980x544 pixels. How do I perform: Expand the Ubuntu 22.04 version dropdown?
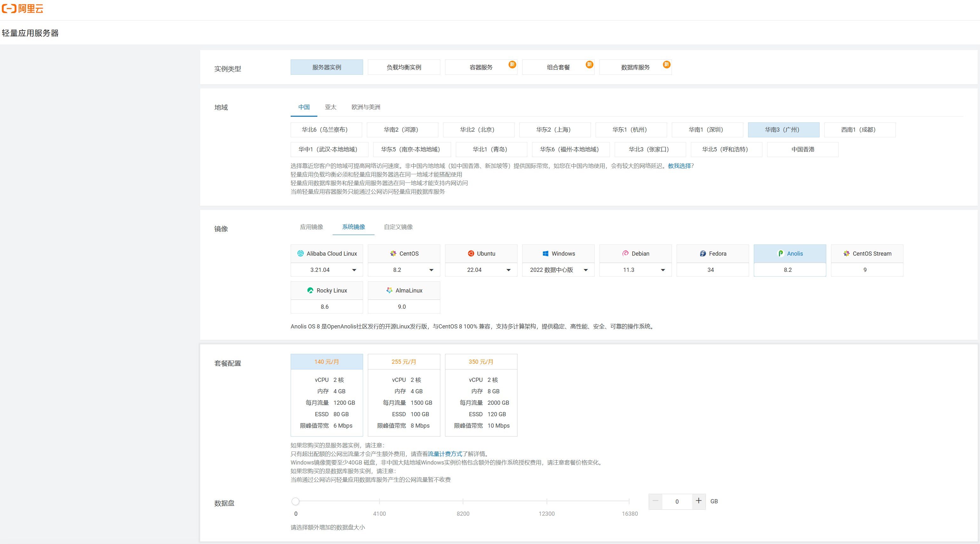click(508, 270)
